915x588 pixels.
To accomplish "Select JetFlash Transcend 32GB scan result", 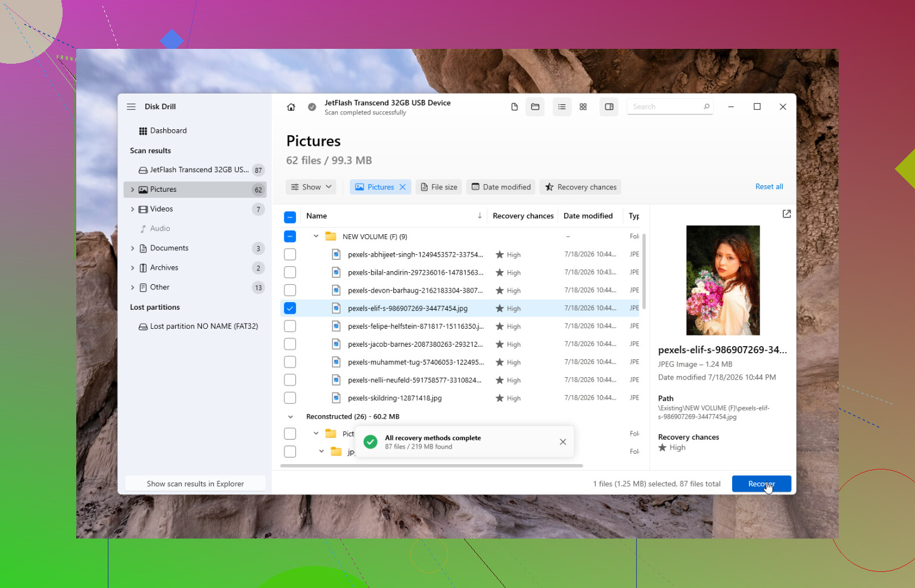I will [x=195, y=170].
